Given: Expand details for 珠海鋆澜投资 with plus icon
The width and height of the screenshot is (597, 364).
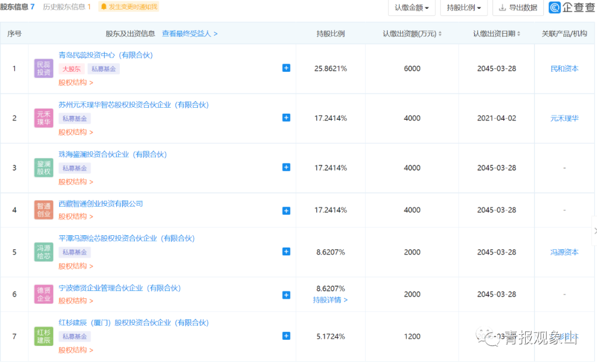Looking at the screenshot, I should click(286, 167).
